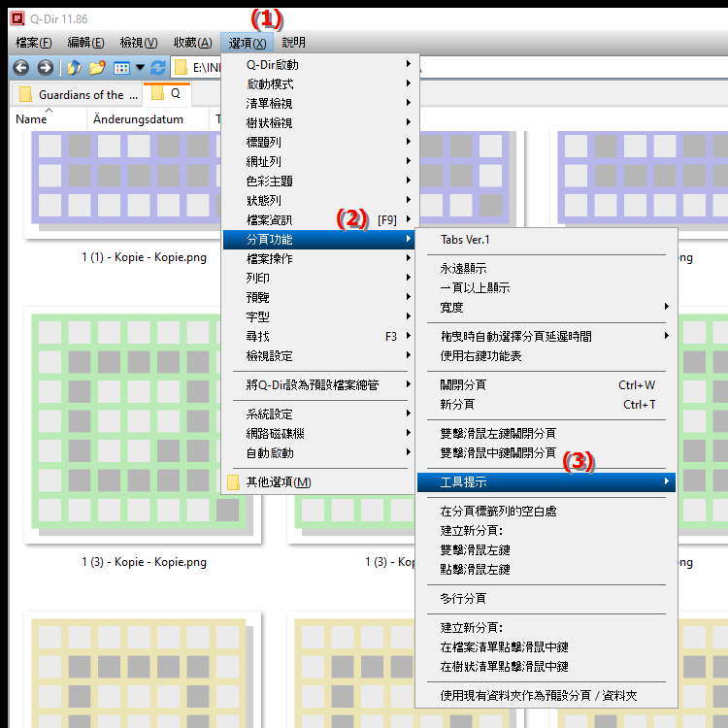Open 將Q-Dir設為預設檔案總管 submenu

click(320, 385)
